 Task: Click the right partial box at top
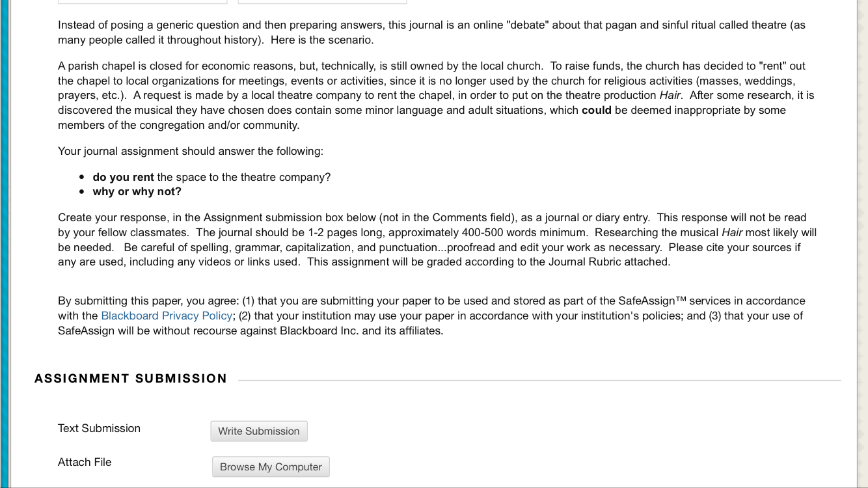322,2
